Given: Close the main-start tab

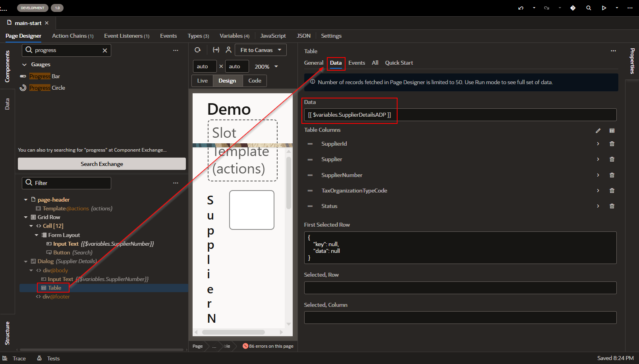Looking at the screenshot, I should pyautogui.click(x=47, y=23).
